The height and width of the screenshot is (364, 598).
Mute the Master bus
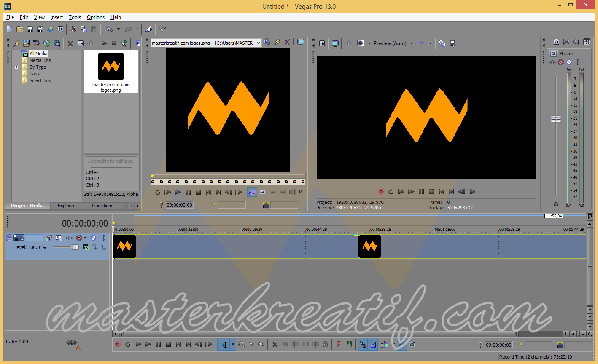click(x=569, y=62)
